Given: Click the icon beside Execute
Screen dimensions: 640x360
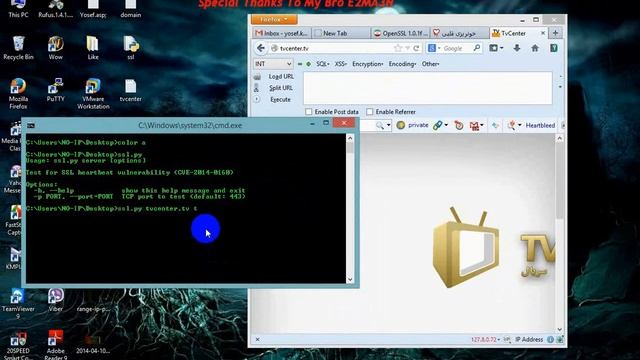Looking at the screenshot, I should pyautogui.click(x=257, y=99).
